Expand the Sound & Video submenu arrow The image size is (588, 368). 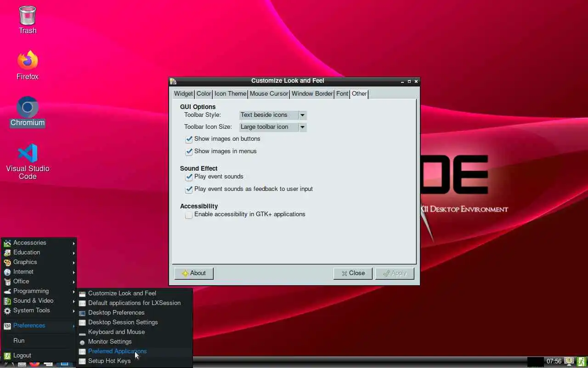coord(73,301)
